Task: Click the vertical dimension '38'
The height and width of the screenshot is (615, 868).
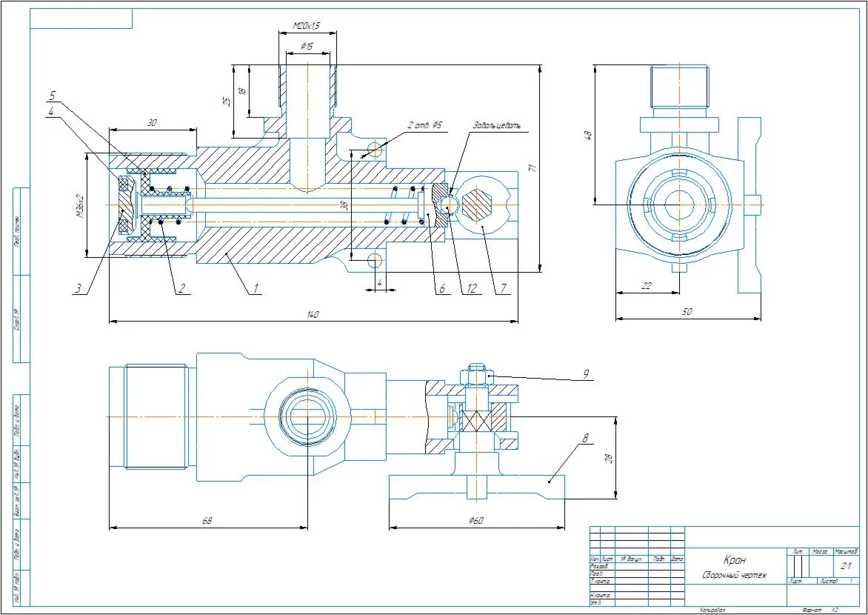Action: (x=344, y=205)
